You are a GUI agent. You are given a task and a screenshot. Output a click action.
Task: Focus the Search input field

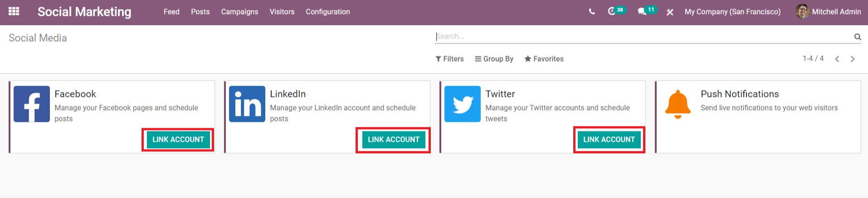point(644,36)
